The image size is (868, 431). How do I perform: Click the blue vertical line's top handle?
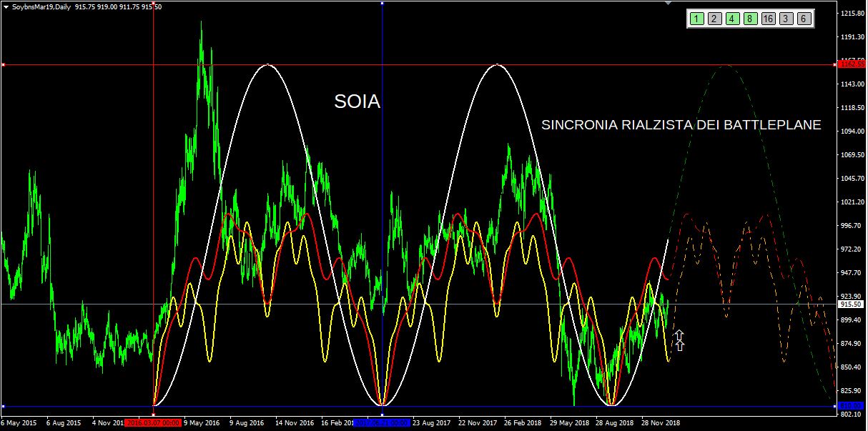pos(383,3)
